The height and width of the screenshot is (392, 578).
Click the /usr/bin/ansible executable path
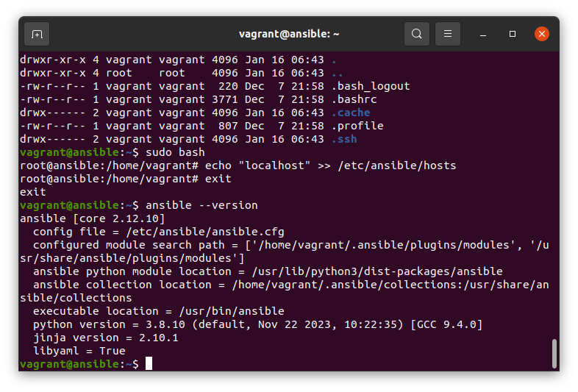tap(232, 311)
